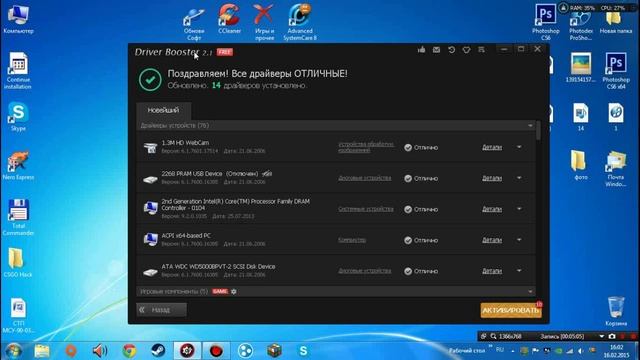Open the Photoshop CS6 x64 desktop icon

point(616,70)
